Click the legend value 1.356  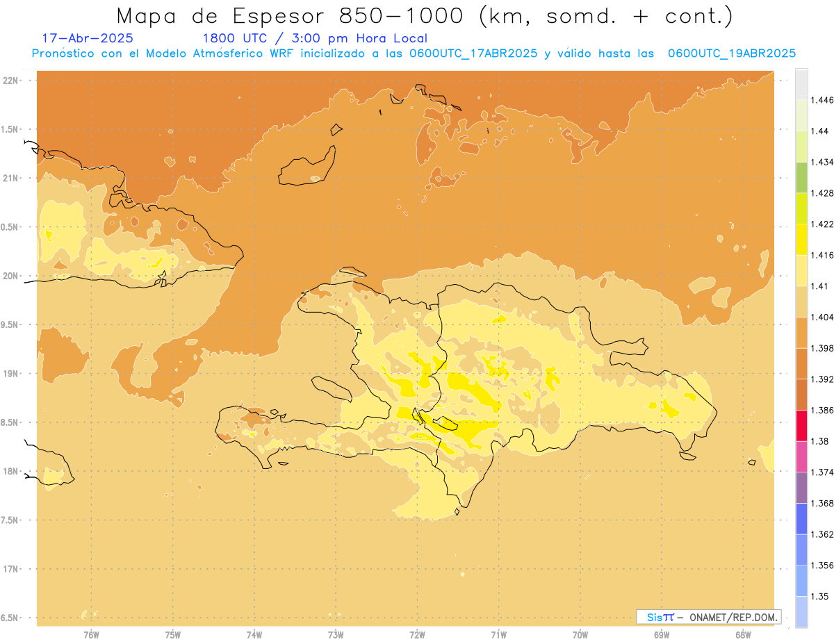point(821,565)
